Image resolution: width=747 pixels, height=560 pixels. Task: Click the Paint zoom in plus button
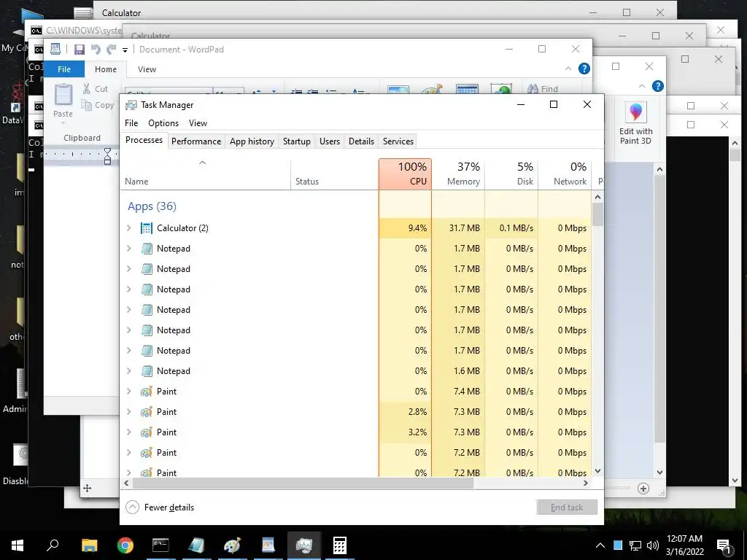643,488
